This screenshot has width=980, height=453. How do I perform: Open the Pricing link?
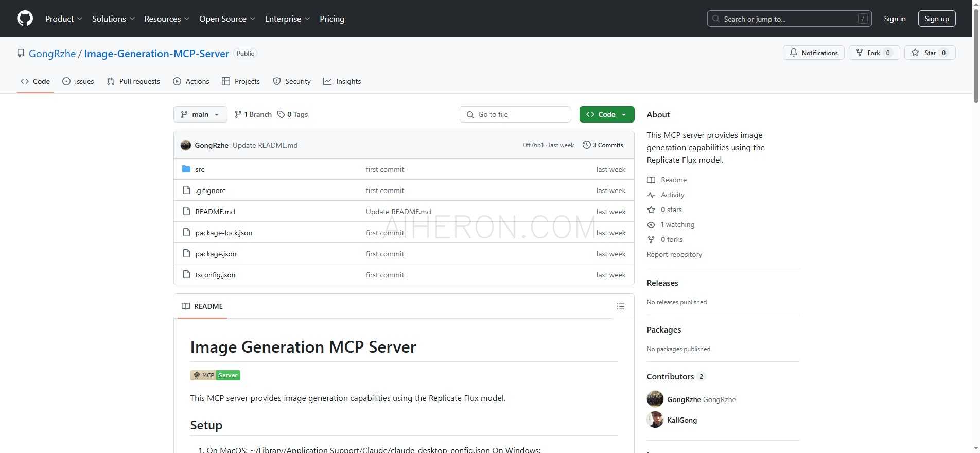332,19
